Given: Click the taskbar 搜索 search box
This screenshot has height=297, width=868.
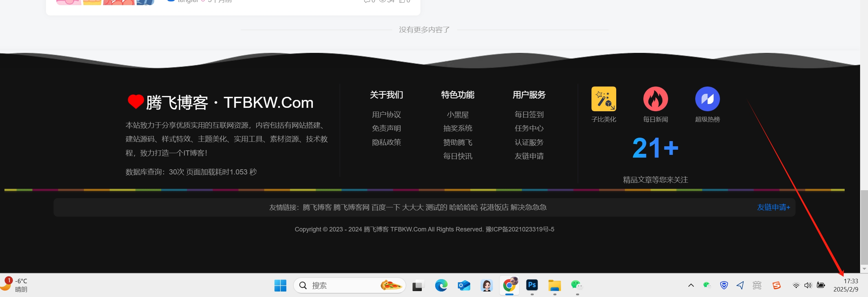Looking at the screenshot, I should tap(350, 285).
